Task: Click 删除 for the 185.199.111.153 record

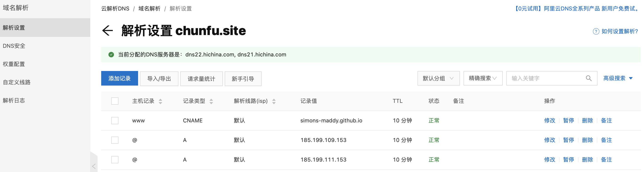Action: pyautogui.click(x=587, y=159)
